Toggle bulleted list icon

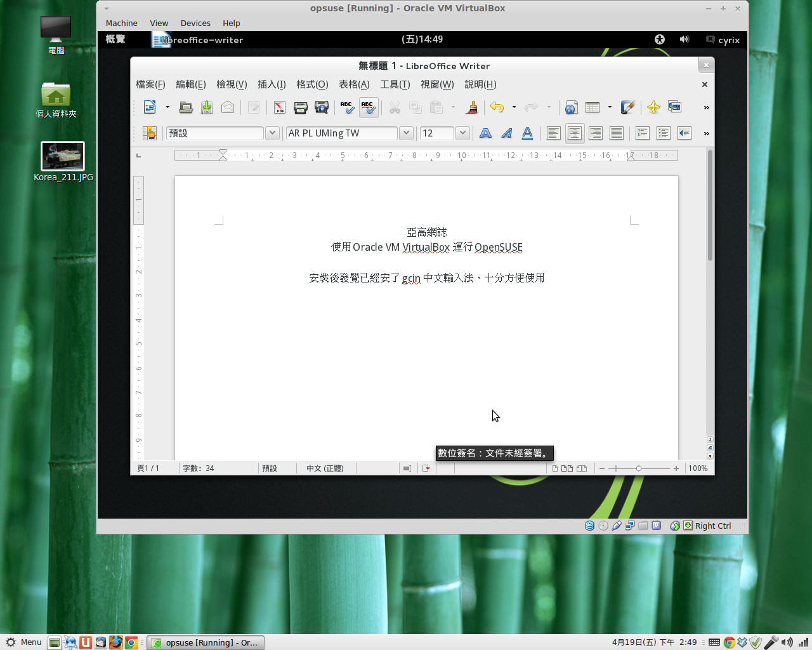tap(664, 133)
